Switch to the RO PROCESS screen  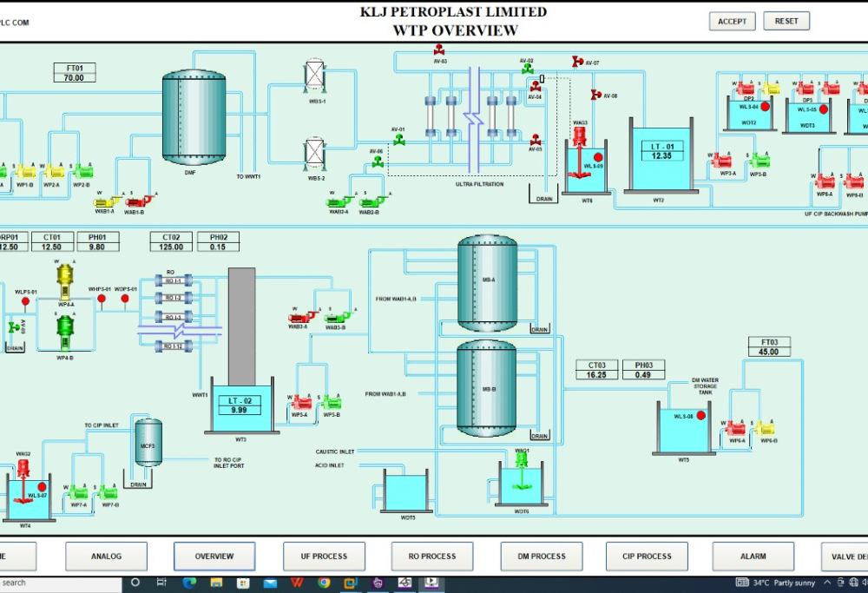point(432,557)
